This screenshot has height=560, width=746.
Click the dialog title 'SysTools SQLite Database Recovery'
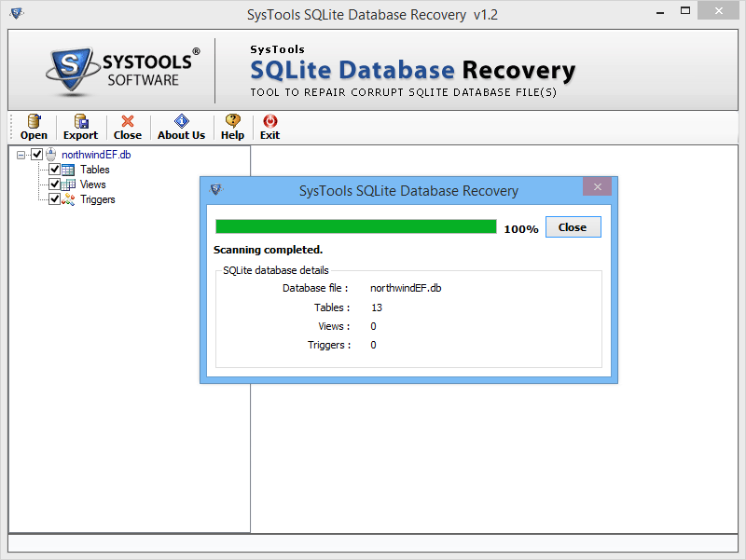408,191
